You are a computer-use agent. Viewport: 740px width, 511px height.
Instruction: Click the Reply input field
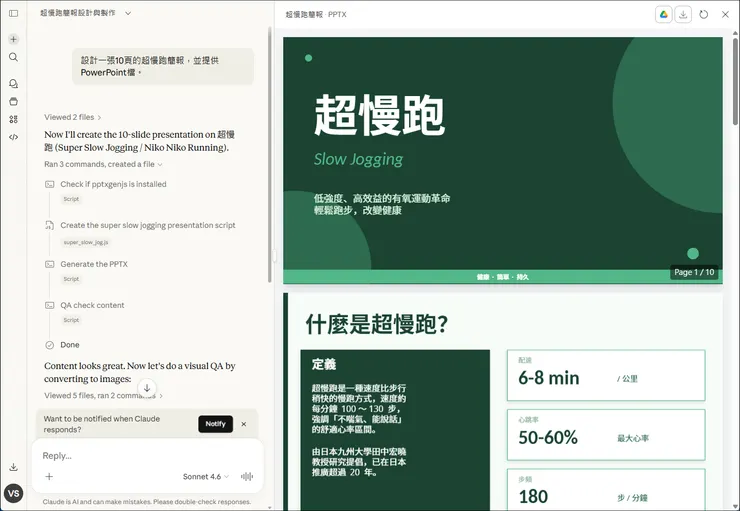tap(147, 456)
